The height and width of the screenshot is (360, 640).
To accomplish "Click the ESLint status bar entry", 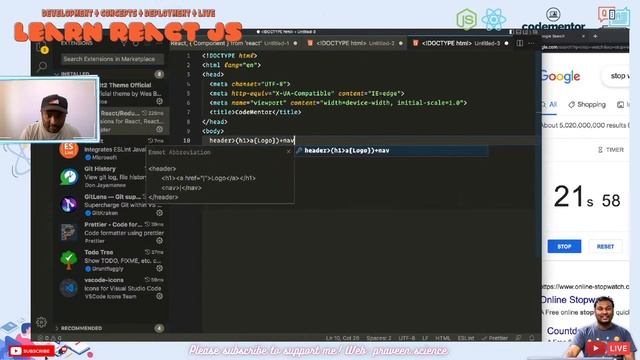I will (x=466, y=338).
